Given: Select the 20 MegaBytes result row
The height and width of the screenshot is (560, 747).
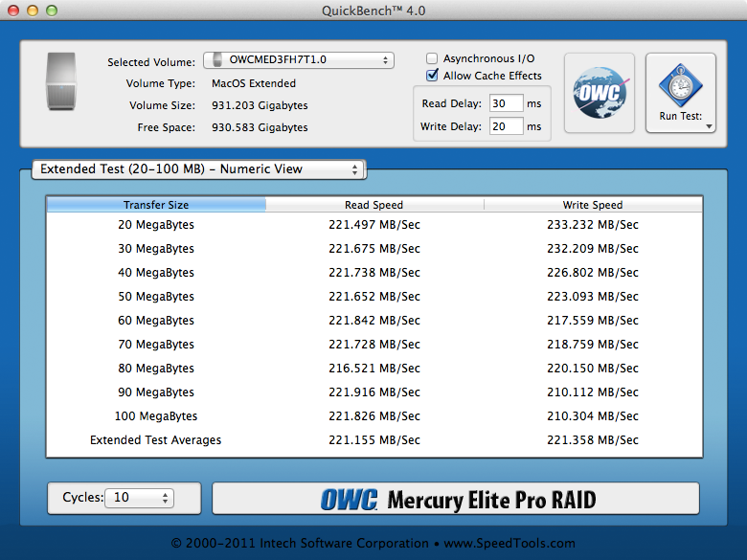Looking at the screenshot, I should click(373, 225).
